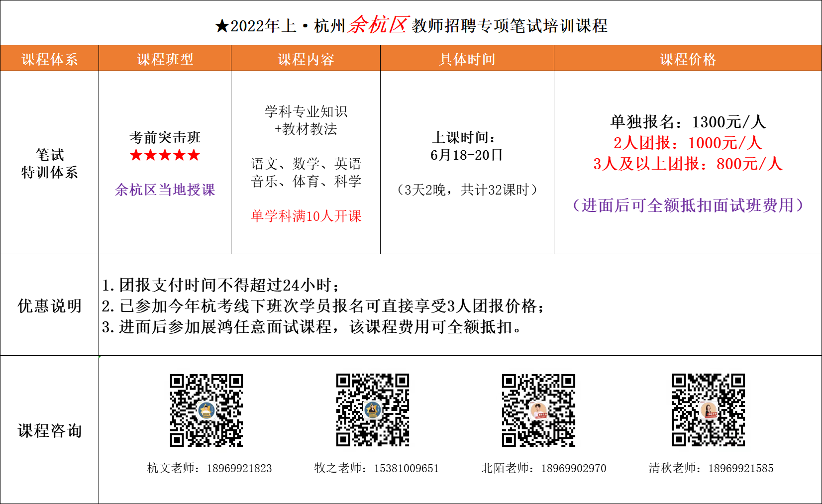
Task: Click the 上课时间 label
Action: pyautogui.click(x=464, y=137)
